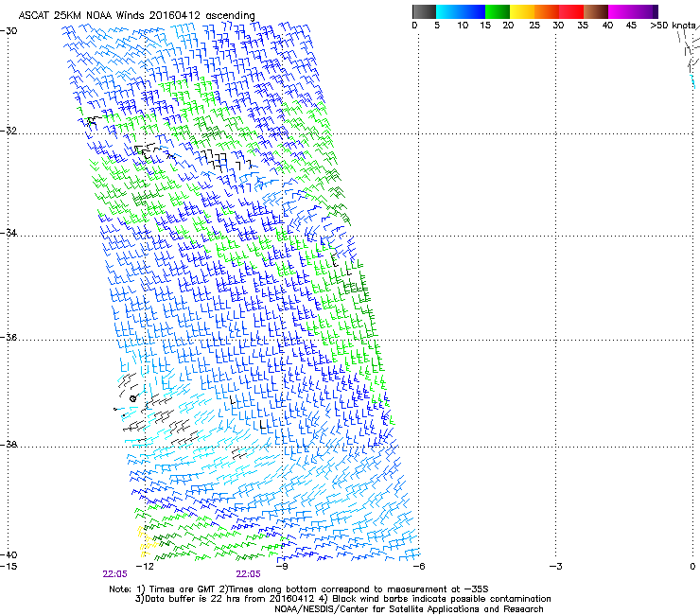
Task: Select the '-32' latitude axis label
Action: coord(9,131)
